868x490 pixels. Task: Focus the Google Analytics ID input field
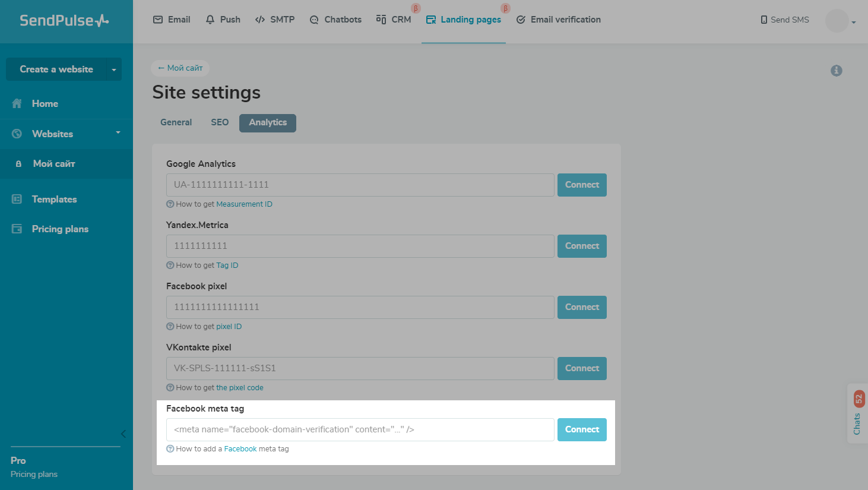[360, 185]
